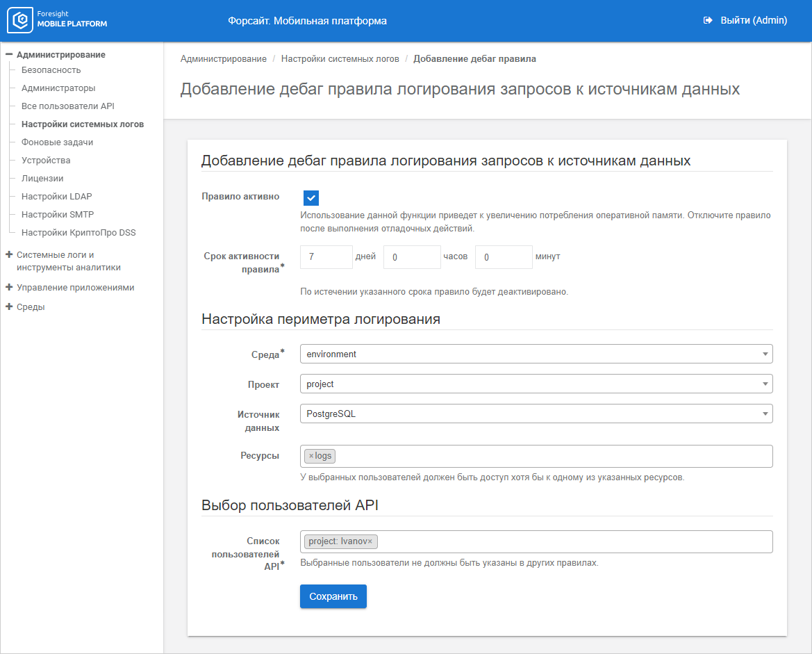Expand the Среды sidebar section

click(9, 306)
